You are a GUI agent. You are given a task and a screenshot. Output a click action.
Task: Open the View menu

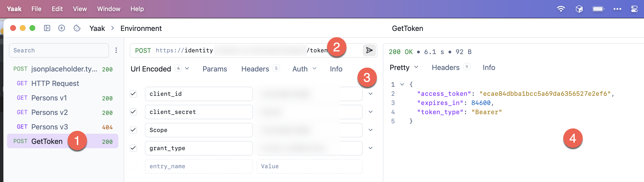pyautogui.click(x=80, y=9)
